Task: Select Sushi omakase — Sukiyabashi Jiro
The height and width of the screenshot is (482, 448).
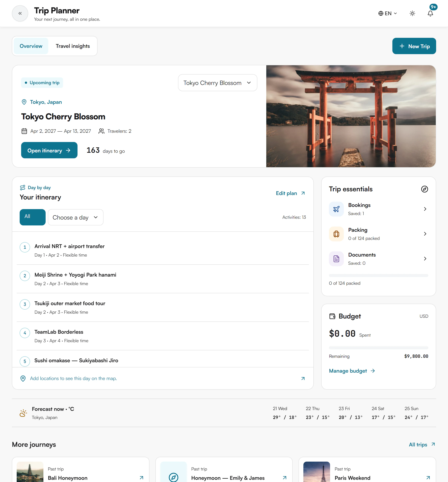Action: coord(163,359)
